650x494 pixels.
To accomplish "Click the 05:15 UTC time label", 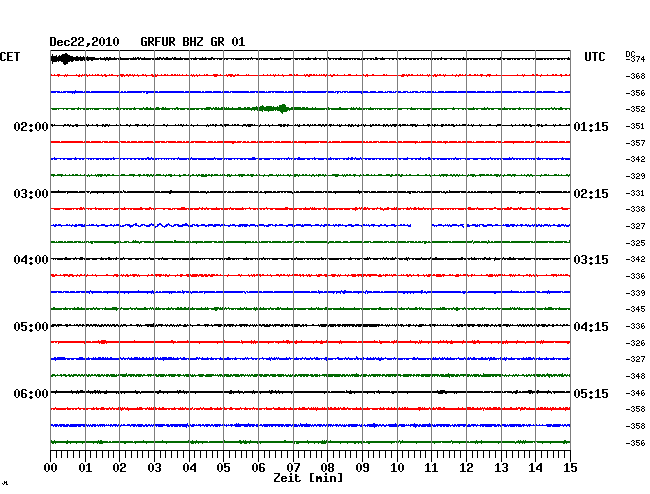I will (591, 393).
